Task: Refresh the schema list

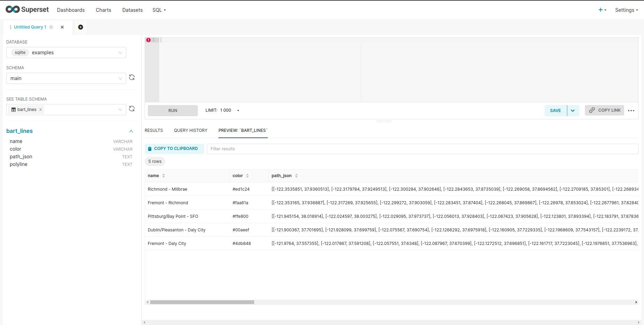Action: point(132,77)
